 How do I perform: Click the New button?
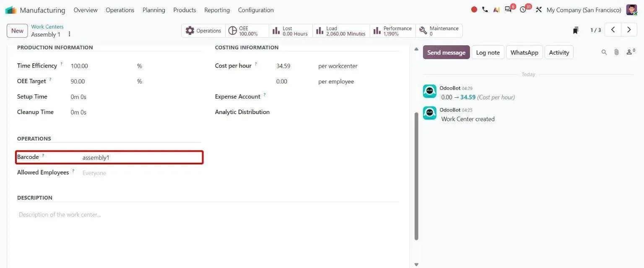[x=17, y=31]
